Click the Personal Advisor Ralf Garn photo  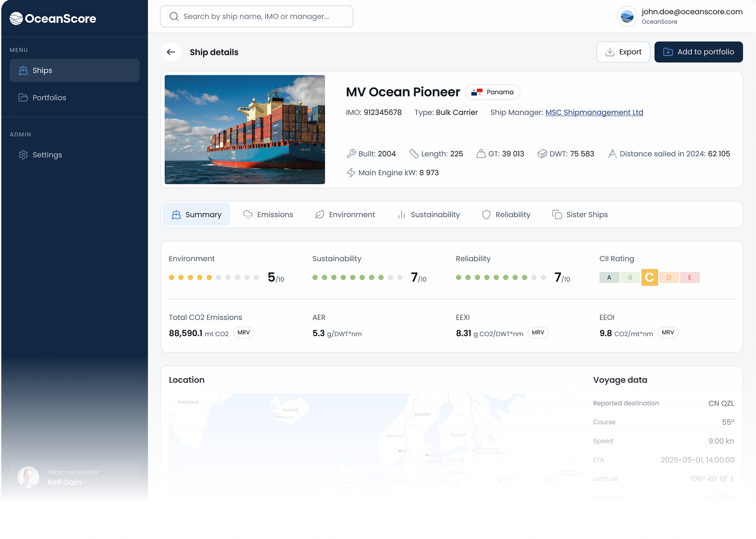[28, 477]
